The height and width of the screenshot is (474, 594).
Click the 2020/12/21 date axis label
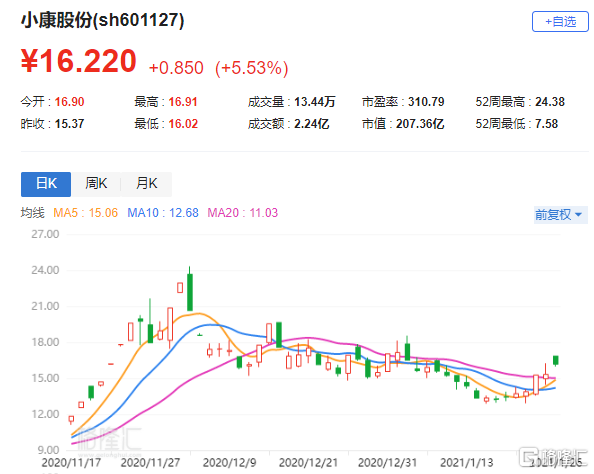[x=308, y=463]
